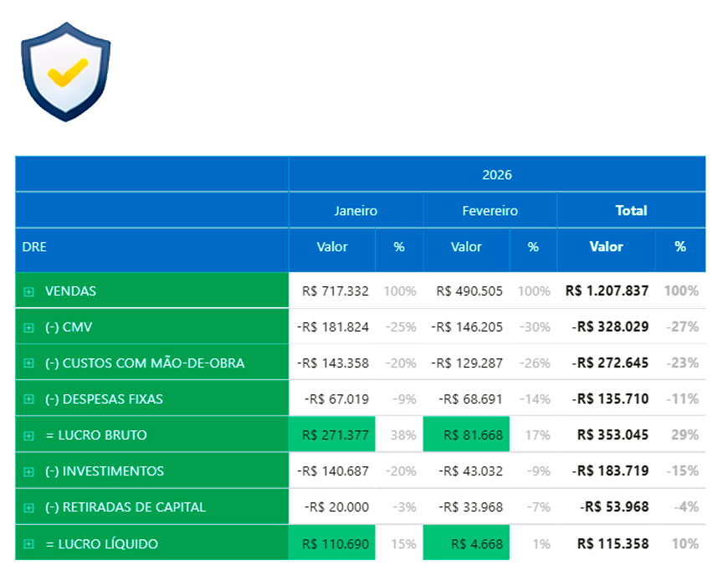Screen dimensions: 728x576
Task: Click the Fevereiro month header
Action: [x=490, y=211]
